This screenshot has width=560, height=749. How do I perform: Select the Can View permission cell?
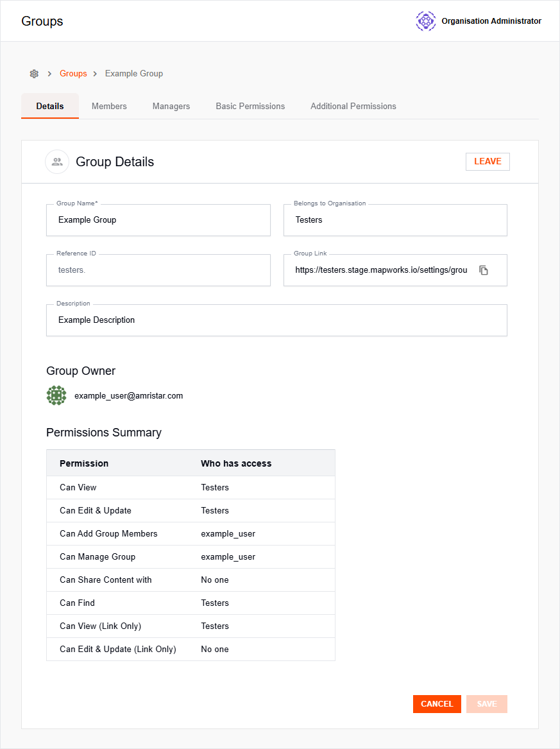pos(78,487)
